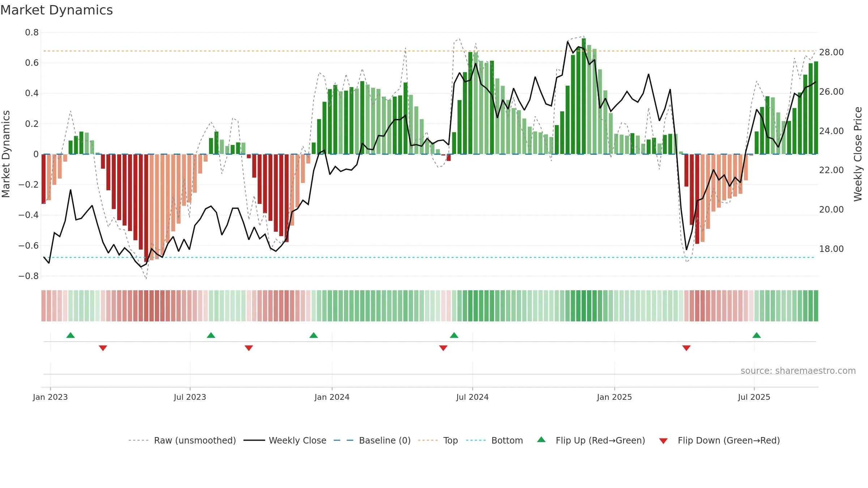Toggle the Baseline (0) legend entry
The height and width of the screenshot is (488, 868).
(372, 440)
